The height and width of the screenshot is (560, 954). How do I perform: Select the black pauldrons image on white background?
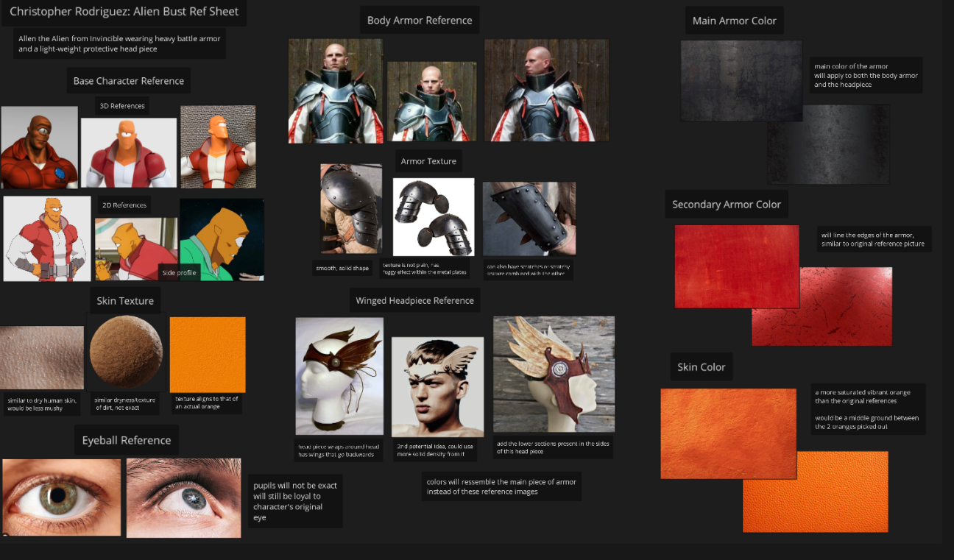coord(434,217)
